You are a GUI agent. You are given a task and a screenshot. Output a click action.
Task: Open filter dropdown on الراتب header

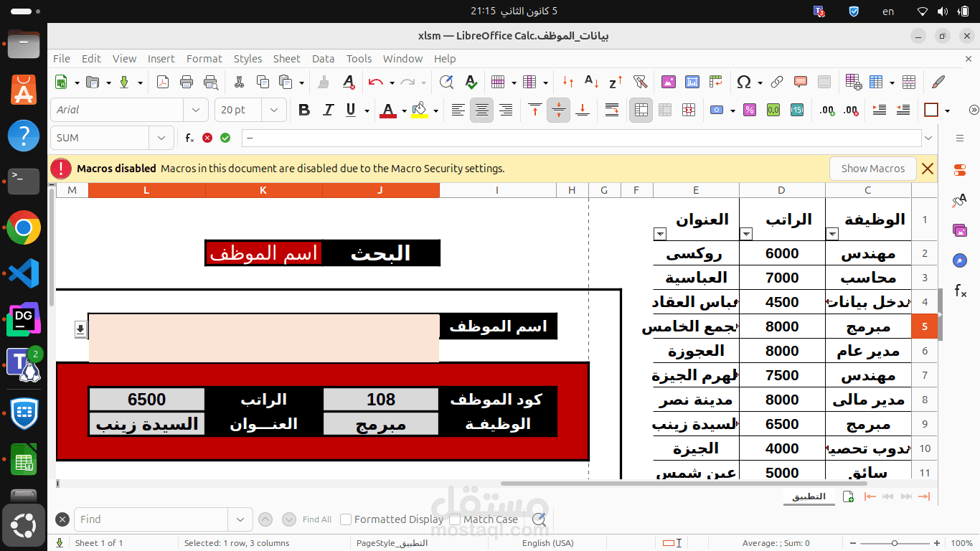(746, 233)
